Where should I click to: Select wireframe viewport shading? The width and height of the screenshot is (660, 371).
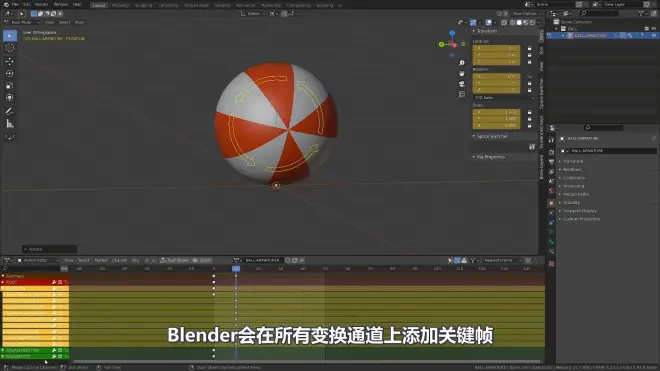tap(513, 22)
